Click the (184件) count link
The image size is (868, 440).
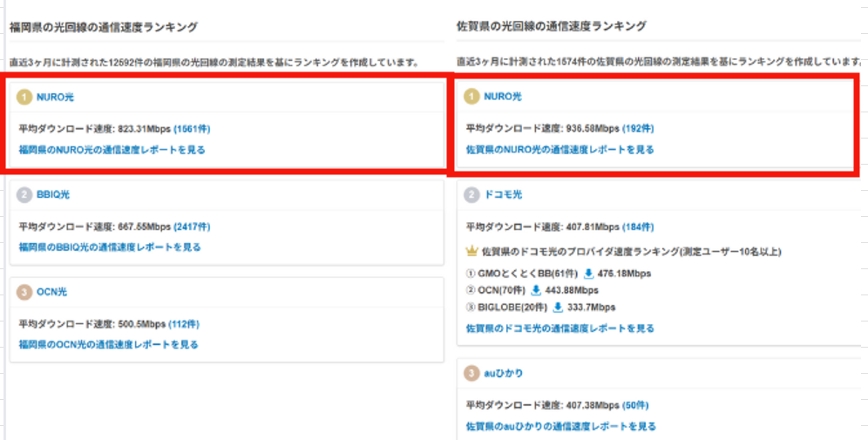[x=638, y=227]
